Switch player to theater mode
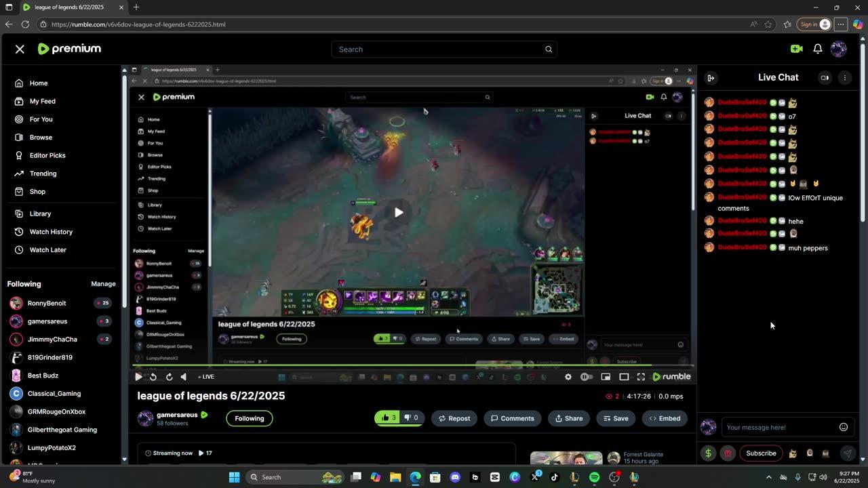The height and width of the screenshot is (488, 868). (x=624, y=377)
